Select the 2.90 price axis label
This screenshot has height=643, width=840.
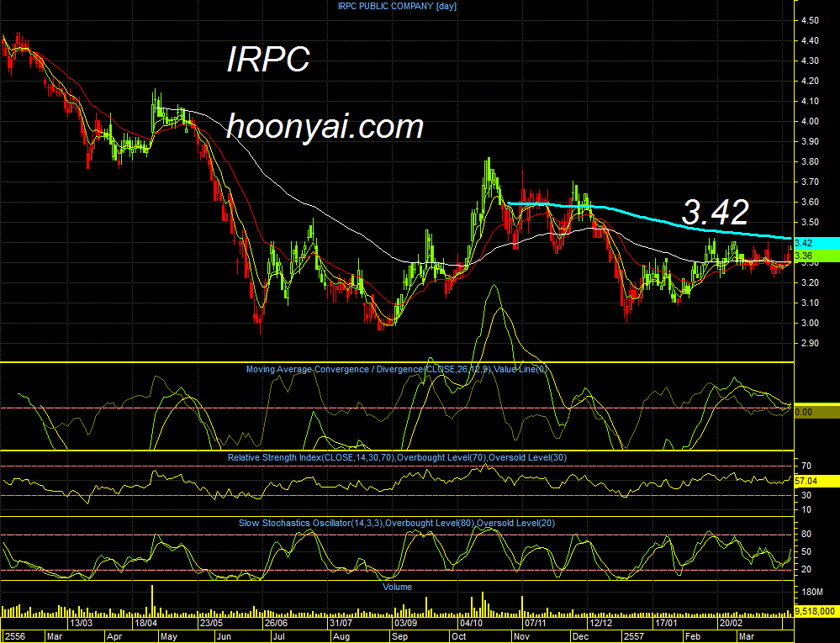pyautogui.click(x=810, y=343)
